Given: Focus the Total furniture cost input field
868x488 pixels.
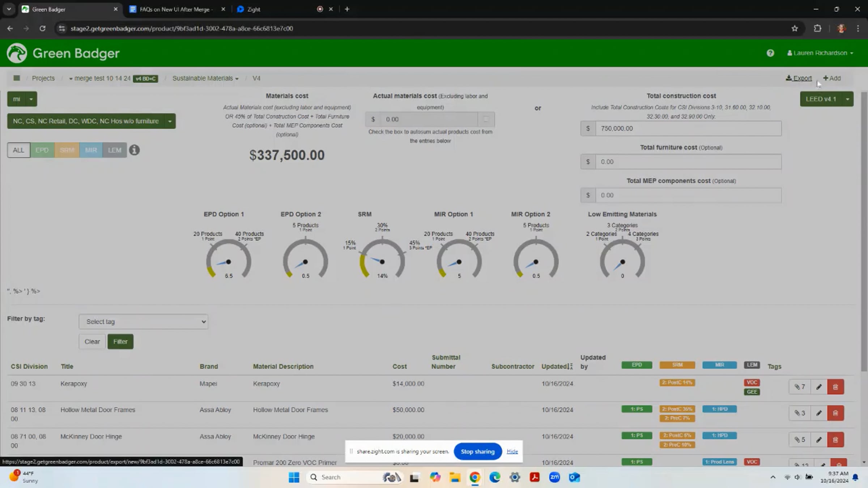Looking at the screenshot, I should click(x=688, y=162).
